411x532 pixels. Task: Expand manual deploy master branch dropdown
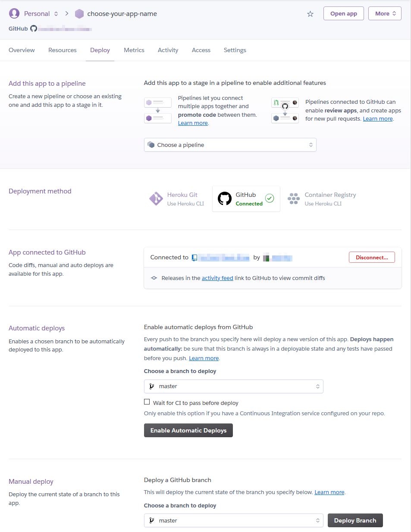tap(234, 520)
